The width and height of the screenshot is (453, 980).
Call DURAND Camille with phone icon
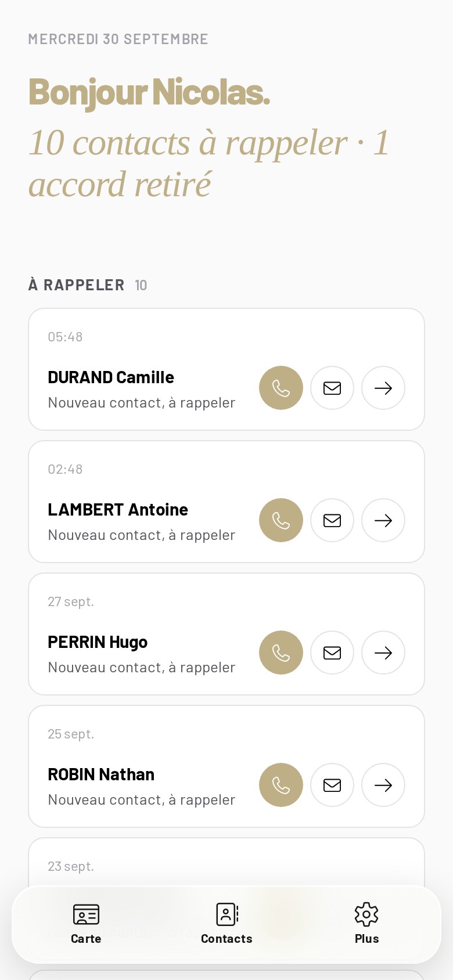(x=281, y=388)
